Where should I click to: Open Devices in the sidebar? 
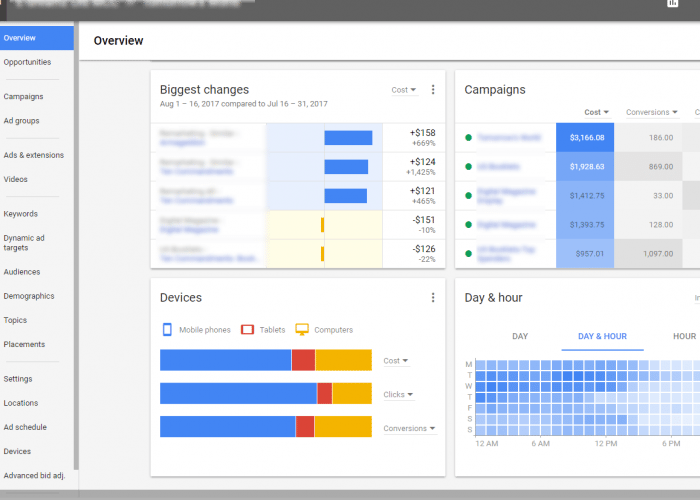coord(17,451)
